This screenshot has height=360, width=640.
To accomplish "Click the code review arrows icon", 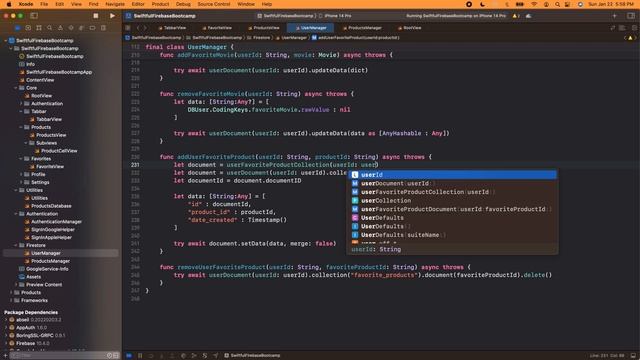I will (612, 28).
